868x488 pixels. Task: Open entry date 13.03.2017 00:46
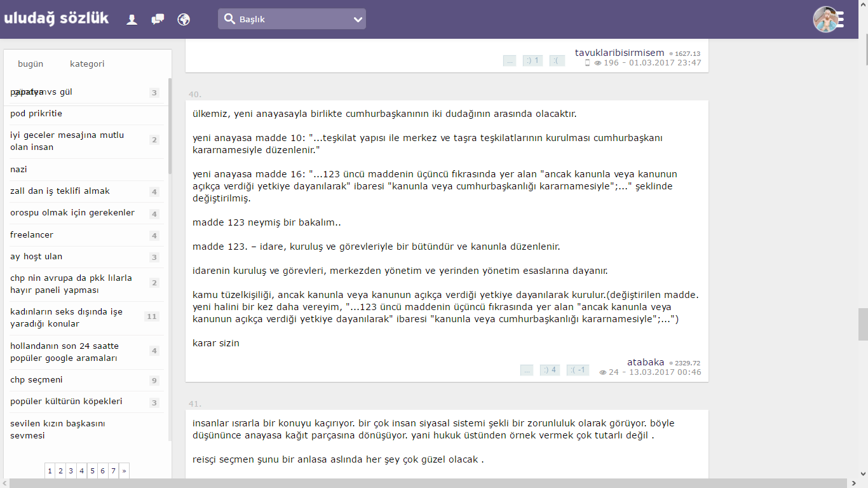665,372
